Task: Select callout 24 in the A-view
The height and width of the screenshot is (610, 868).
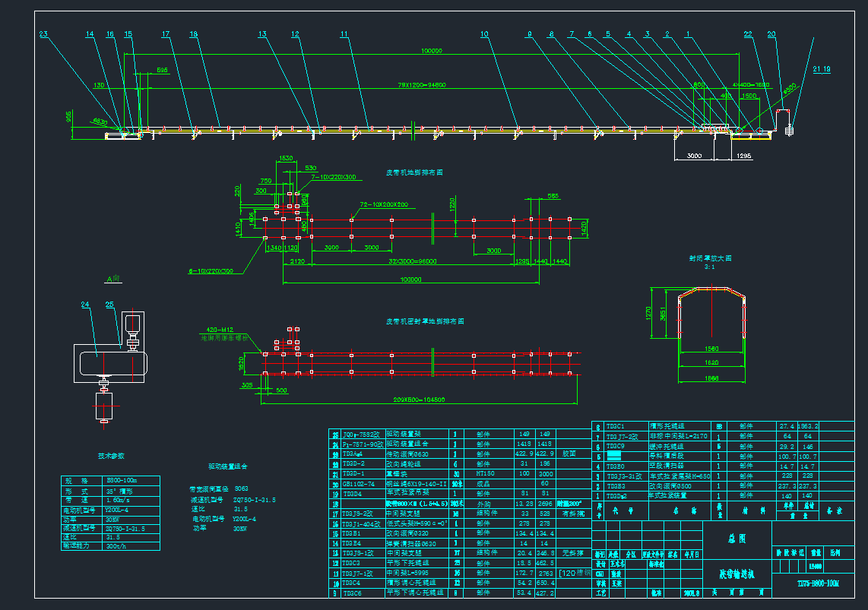Action: [x=86, y=305]
